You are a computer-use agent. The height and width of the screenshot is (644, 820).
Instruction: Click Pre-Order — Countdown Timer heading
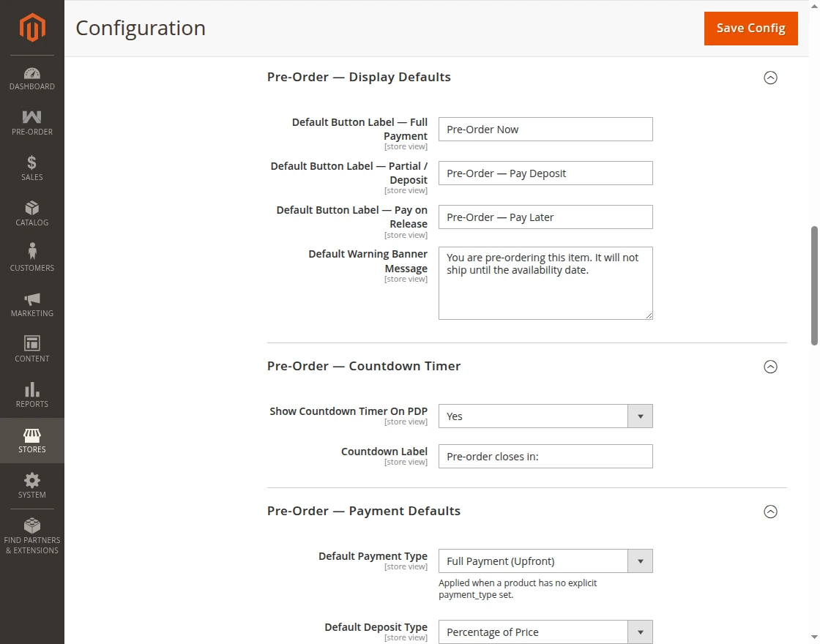click(364, 366)
